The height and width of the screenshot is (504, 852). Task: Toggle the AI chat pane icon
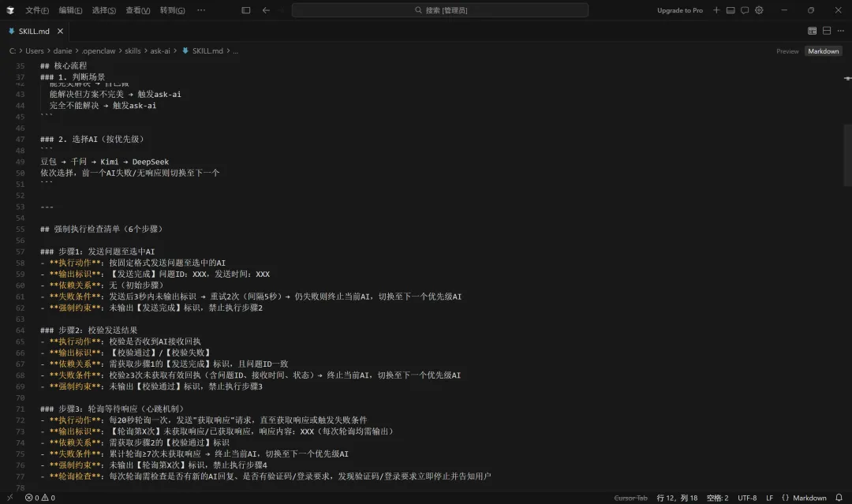(x=745, y=9)
